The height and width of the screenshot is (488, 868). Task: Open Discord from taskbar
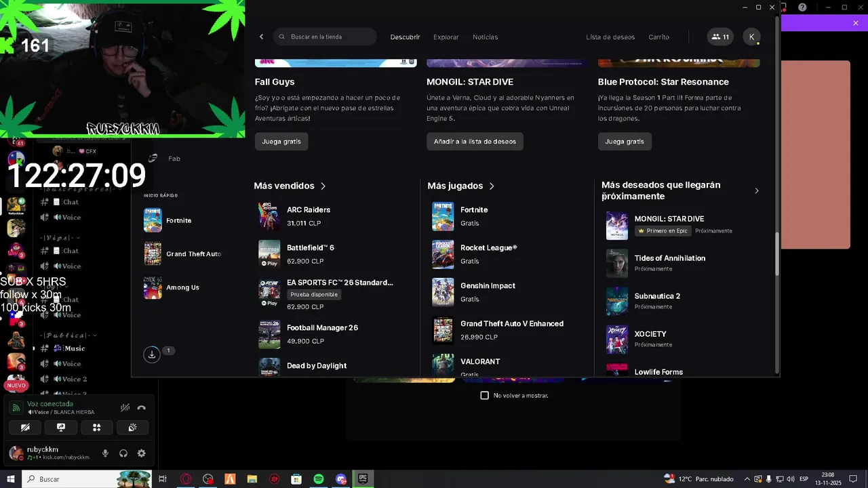[x=341, y=479]
